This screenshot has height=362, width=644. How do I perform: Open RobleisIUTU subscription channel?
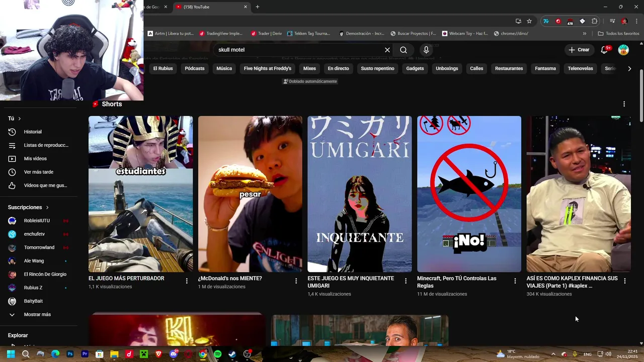38,221
